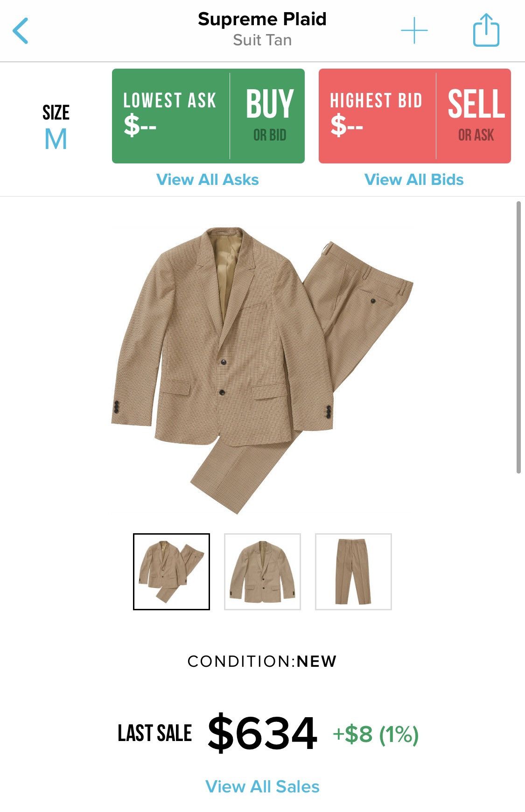Open the share icon

tap(486, 30)
